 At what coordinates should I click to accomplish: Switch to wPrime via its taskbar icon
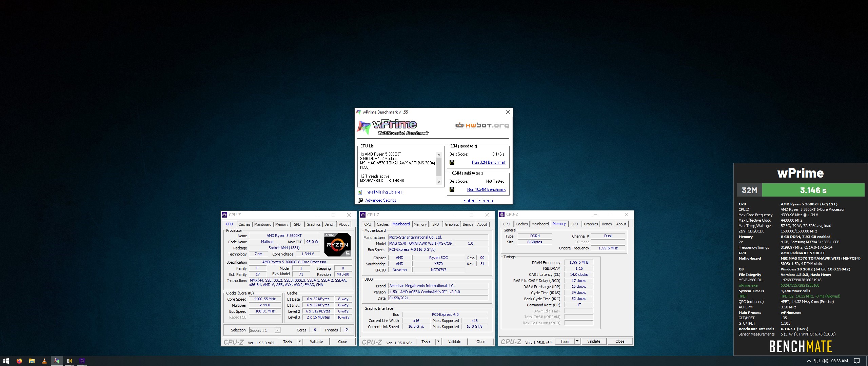[57, 361]
